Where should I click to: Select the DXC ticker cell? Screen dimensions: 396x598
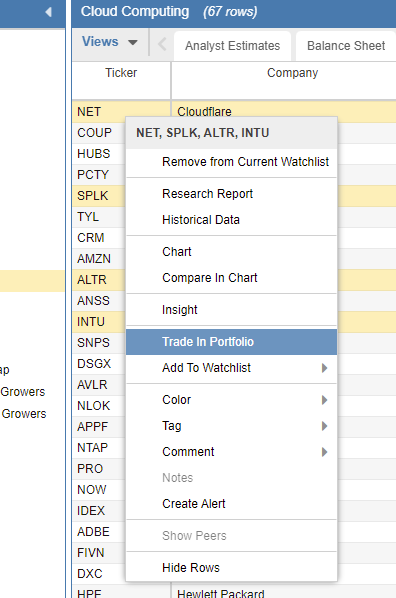coord(99,573)
